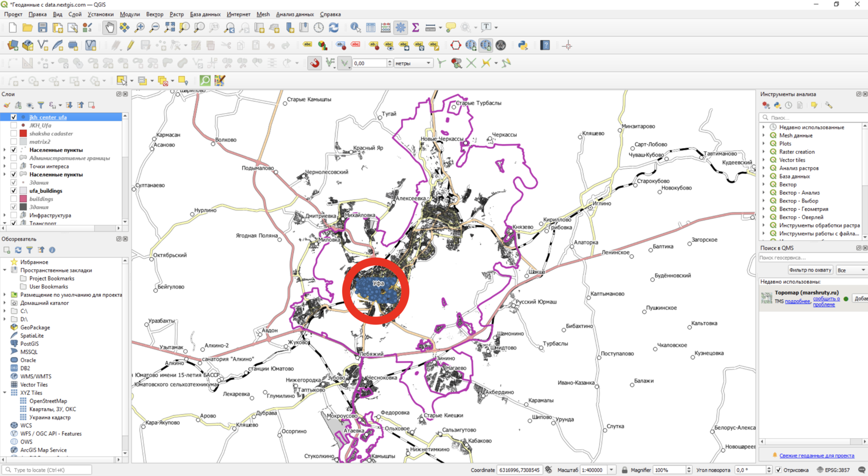Screen dimensions: 868x476
Task: Click the Remove Layer icon in Layers panel
Action: pyautogui.click(x=91, y=105)
